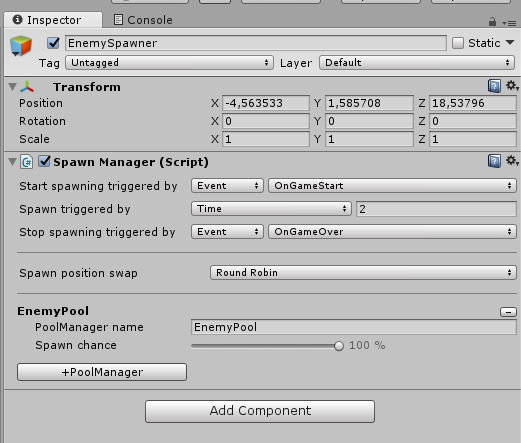Click the Position Y field
Screen dimensions: 521x443
(369, 103)
